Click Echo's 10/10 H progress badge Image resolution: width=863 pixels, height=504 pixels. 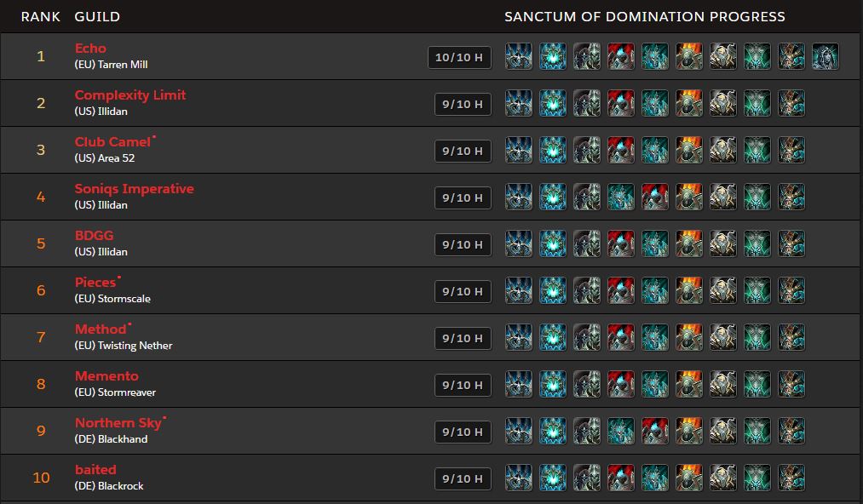[x=459, y=57]
